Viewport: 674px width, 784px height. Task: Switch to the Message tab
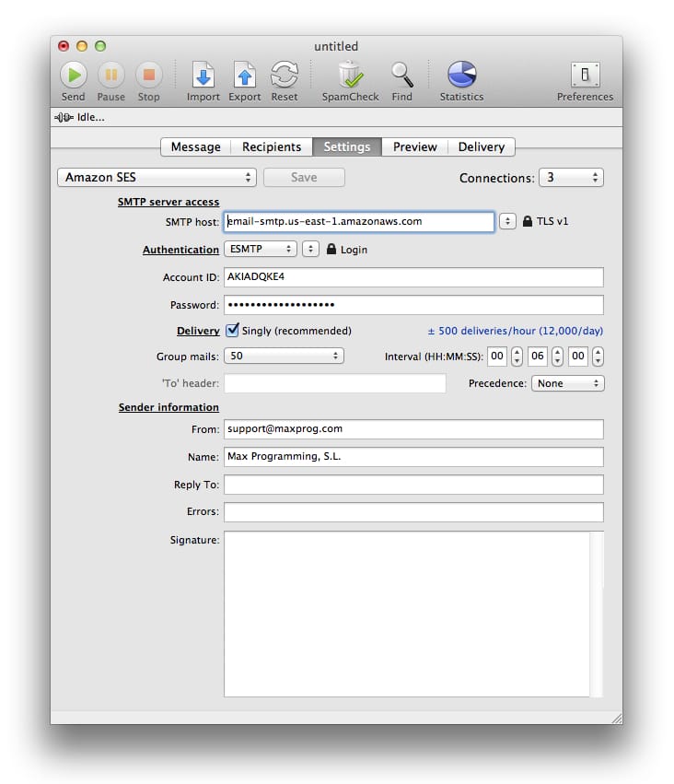pyautogui.click(x=195, y=146)
